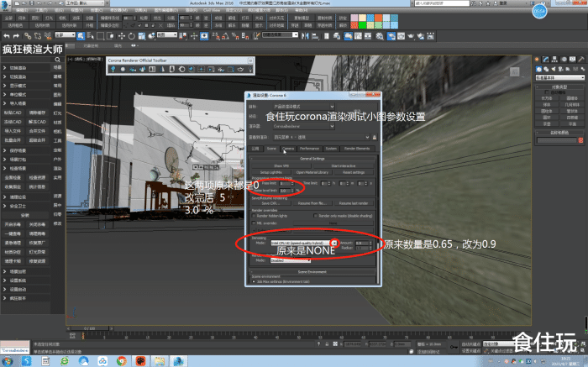Pick the Select and Scale tool
This screenshot has height=367, width=588.
(142, 36)
